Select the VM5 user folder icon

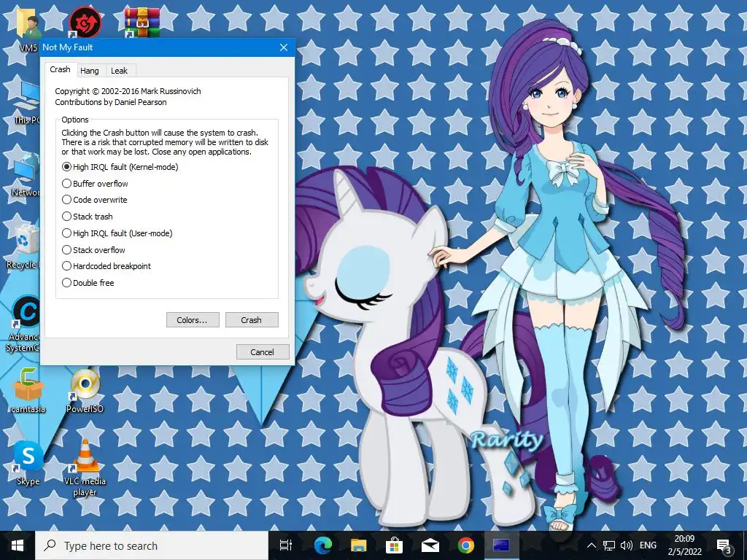(x=28, y=29)
